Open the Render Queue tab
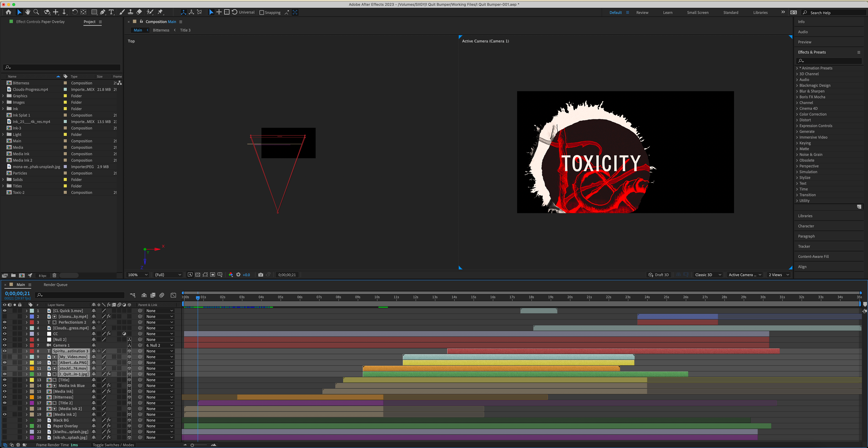 [x=56, y=285]
